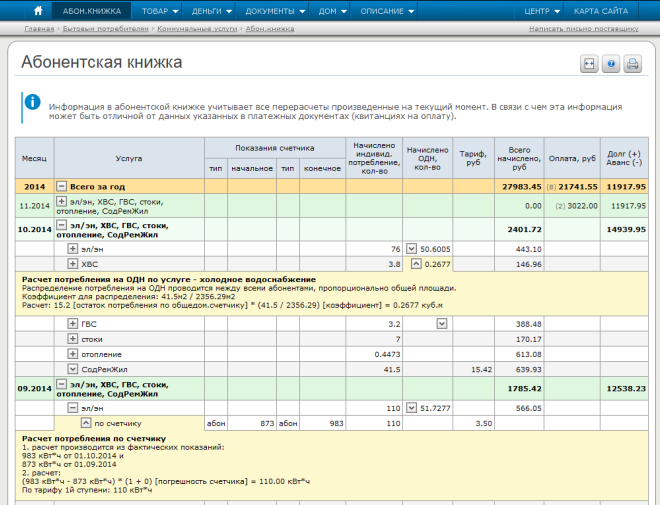Follow the Главная breadcrumb link

[x=40, y=29]
